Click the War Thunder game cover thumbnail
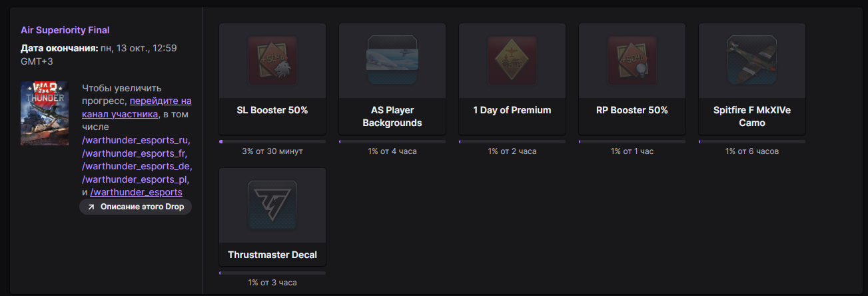This screenshot has width=868, height=296. [x=45, y=113]
